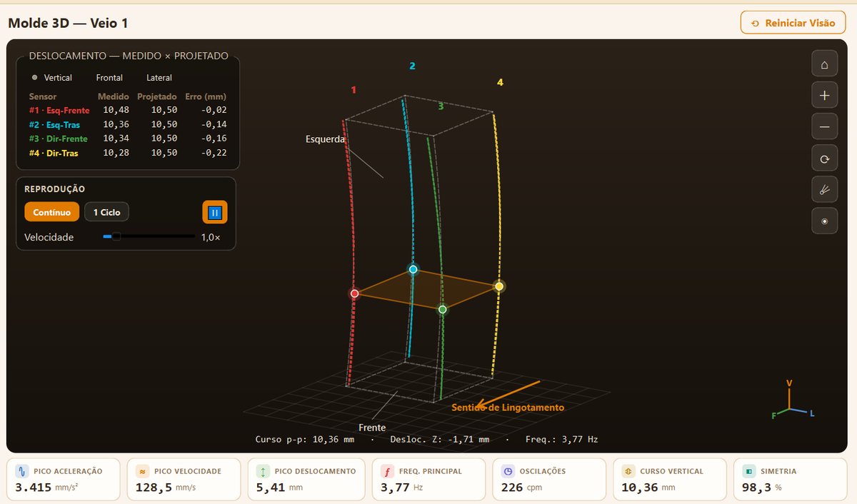Click measured value 10,48
Image resolution: width=857 pixels, height=504 pixels.
tap(116, 110)
